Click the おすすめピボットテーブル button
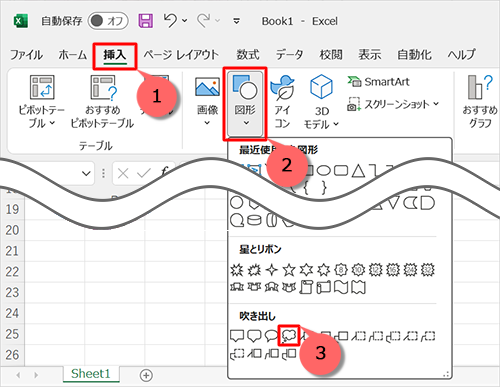 coord(102,101)
